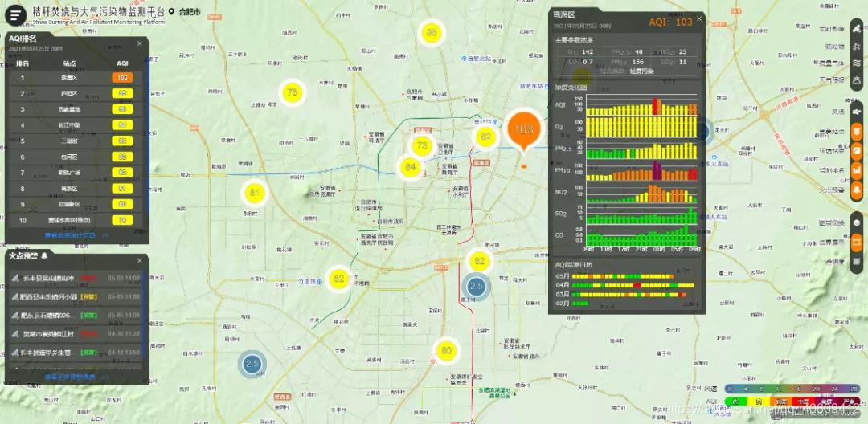This screenshot has height=424, width=868.
Task: Open fire alert dated 05-05 14:00
Action: 76,315
